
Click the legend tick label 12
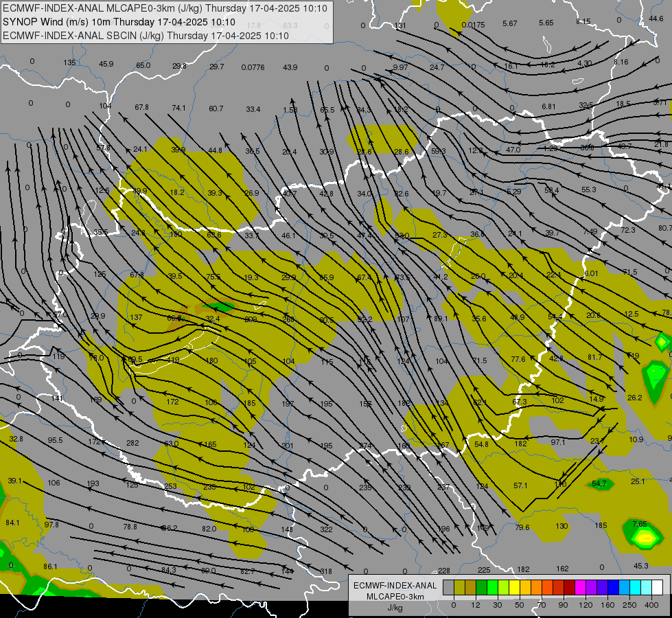[475, 605]
